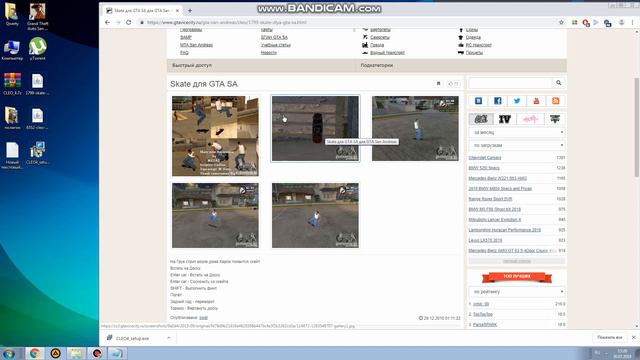This screenshot has width=640, height=360.
Task: Open a new browser tab
Action: (x=190, y=11)
